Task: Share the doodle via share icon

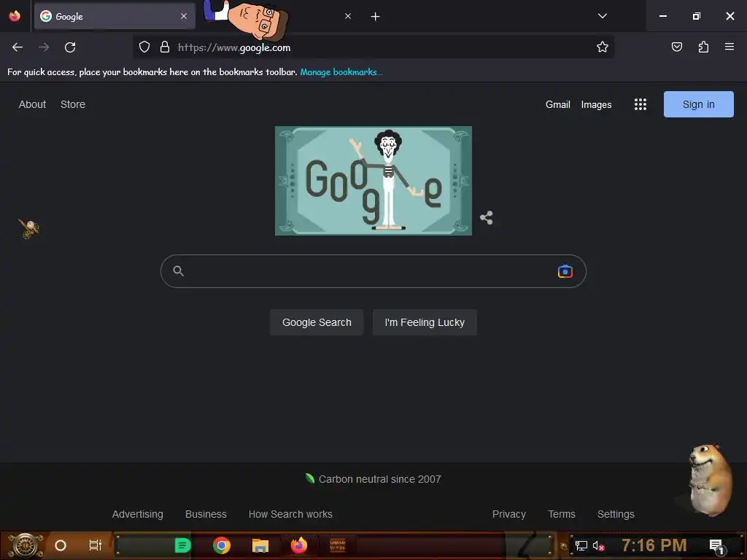Action: [x=486, y=218]
